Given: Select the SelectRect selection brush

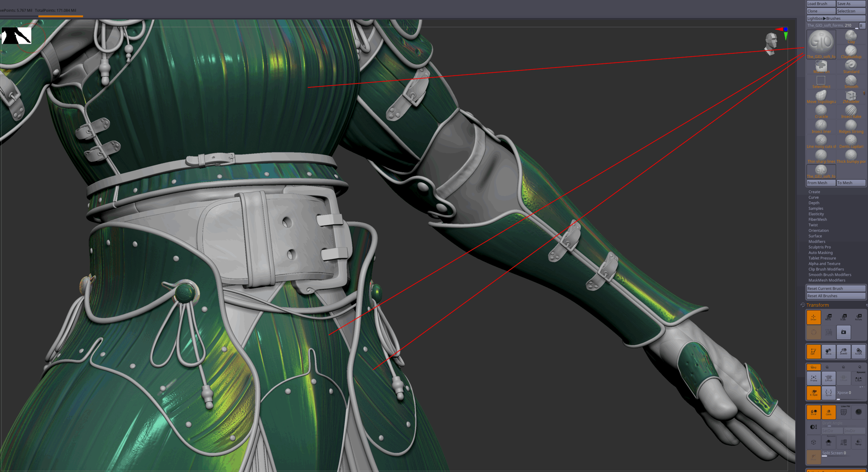Looking at the screenshot, I should 821,81.
